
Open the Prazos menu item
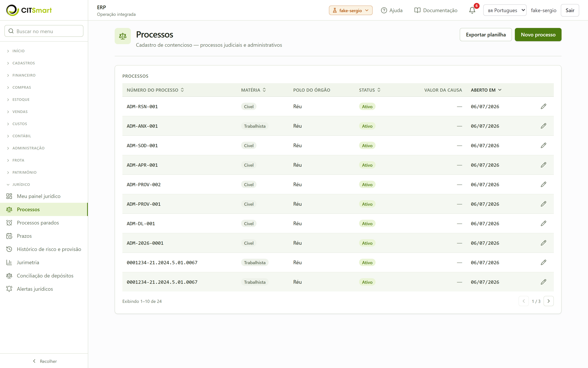click(x=44, y=236)
